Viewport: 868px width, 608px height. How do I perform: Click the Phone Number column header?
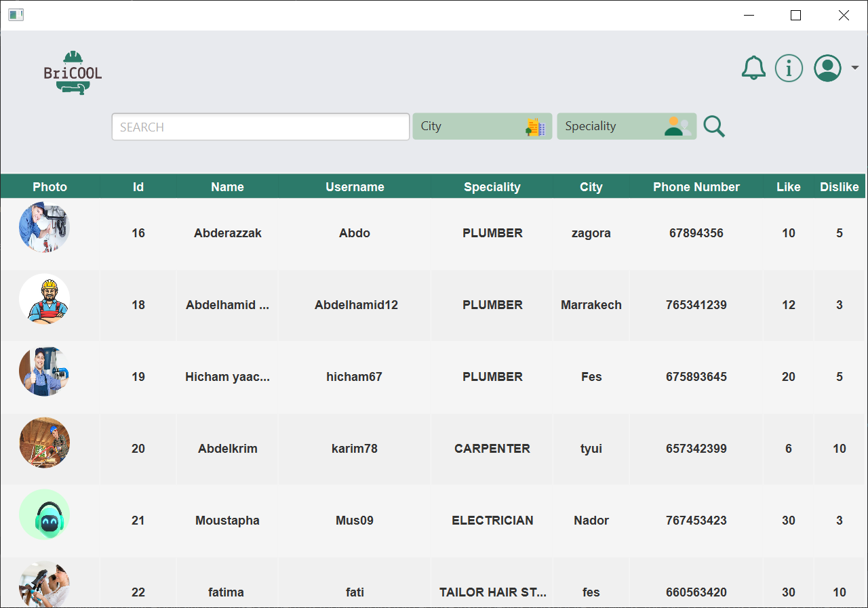pos(696,187)
